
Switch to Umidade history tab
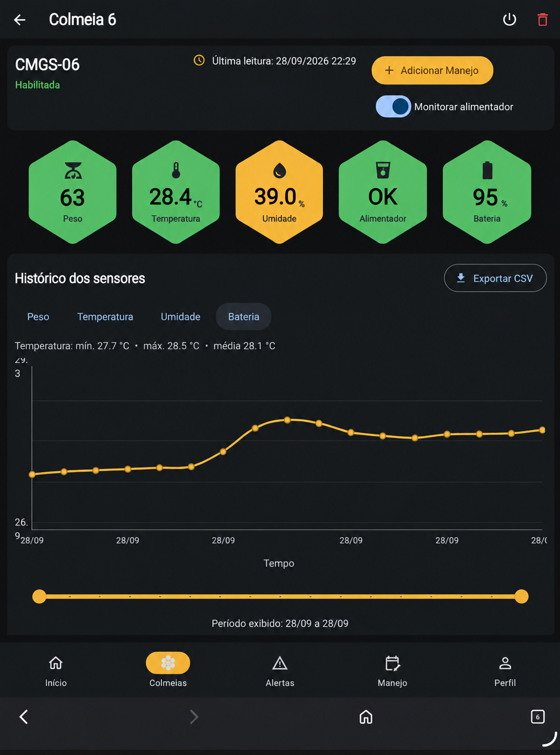(180, 316)
